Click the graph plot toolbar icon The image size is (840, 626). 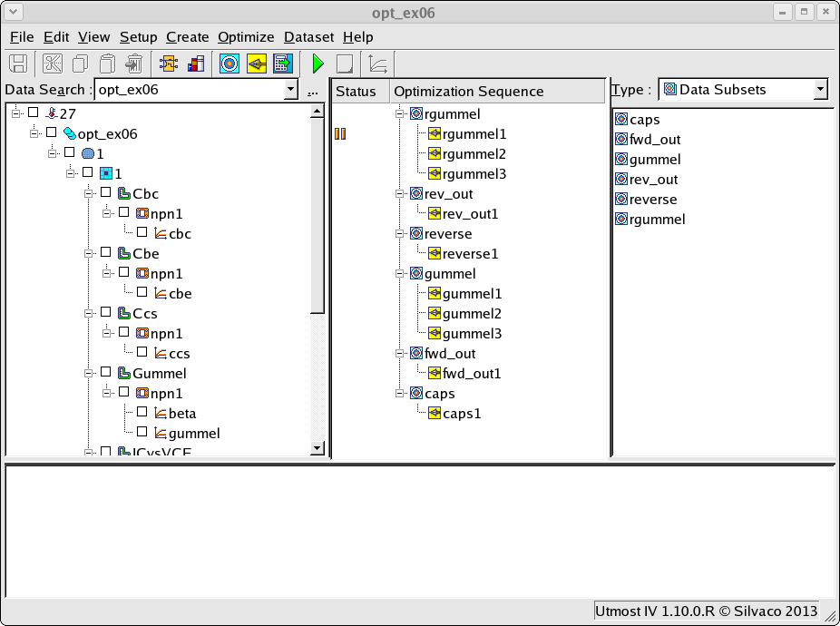tap(378, 64)
